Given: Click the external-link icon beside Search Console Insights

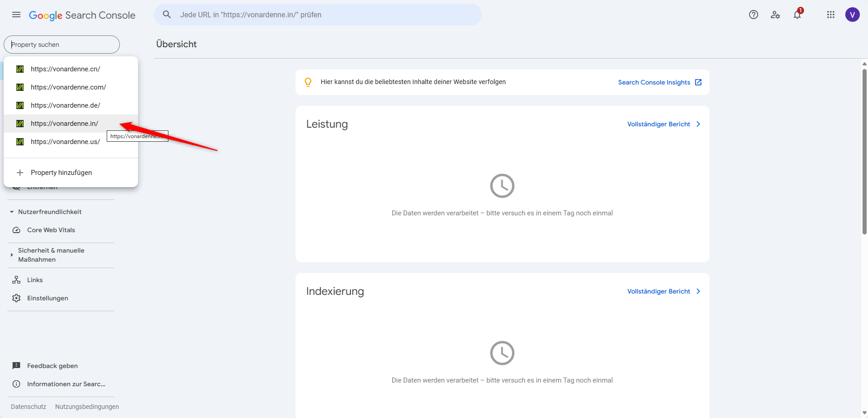Looking at the screenshot, I should tap(698, 82).
